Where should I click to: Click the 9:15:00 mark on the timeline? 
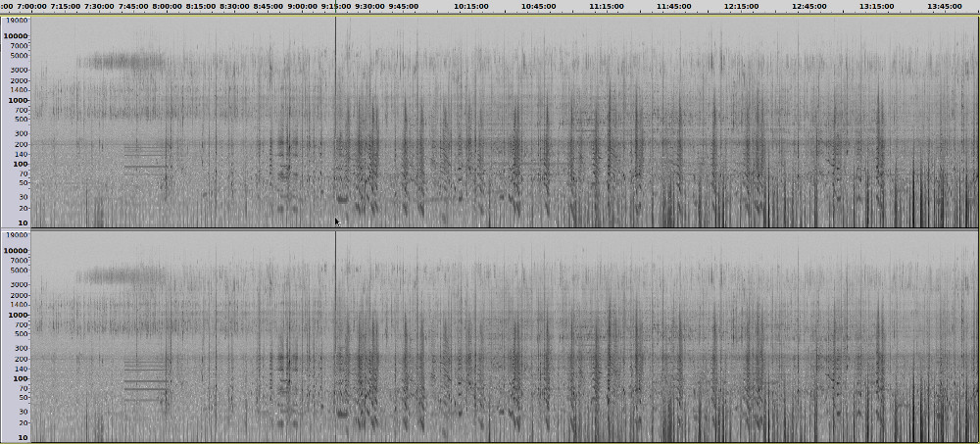pyautogui.click(x=335, y=6)
